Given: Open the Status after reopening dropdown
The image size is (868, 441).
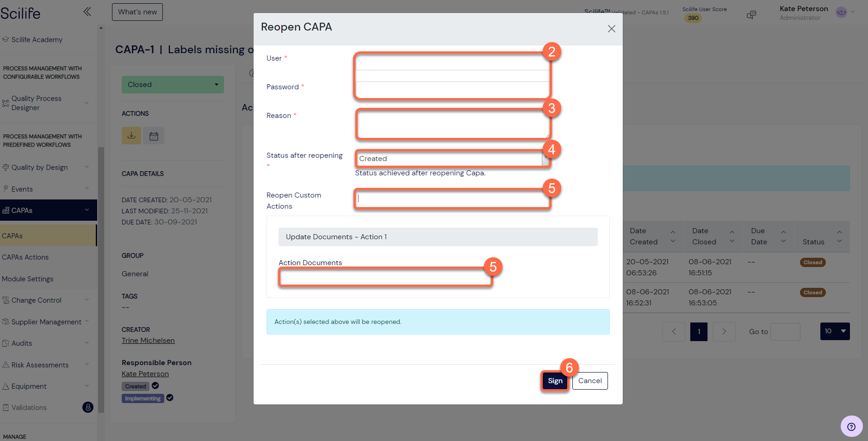Looking at the screenshot, I should (453, 159).
